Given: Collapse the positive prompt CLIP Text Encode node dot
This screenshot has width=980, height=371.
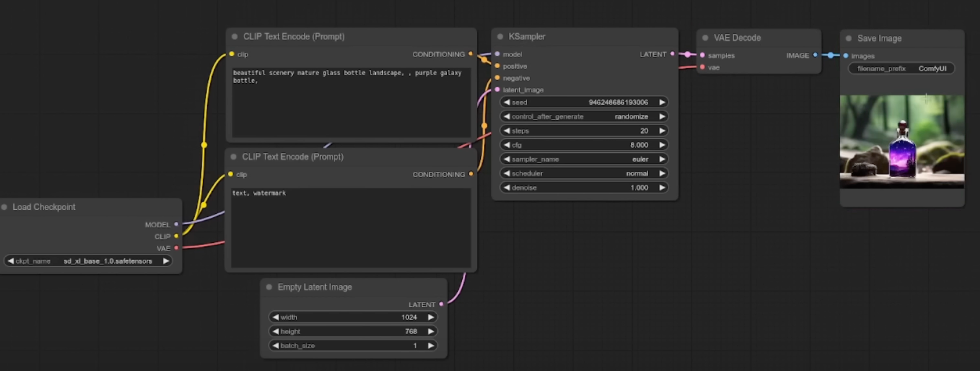Looking at the screenshot, I should coord(235,37).
